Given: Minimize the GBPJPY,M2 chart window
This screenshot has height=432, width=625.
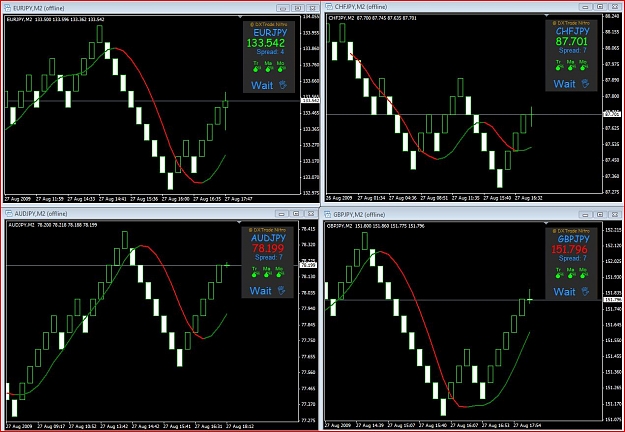Looking at the screenshot, I should (586, 214).
